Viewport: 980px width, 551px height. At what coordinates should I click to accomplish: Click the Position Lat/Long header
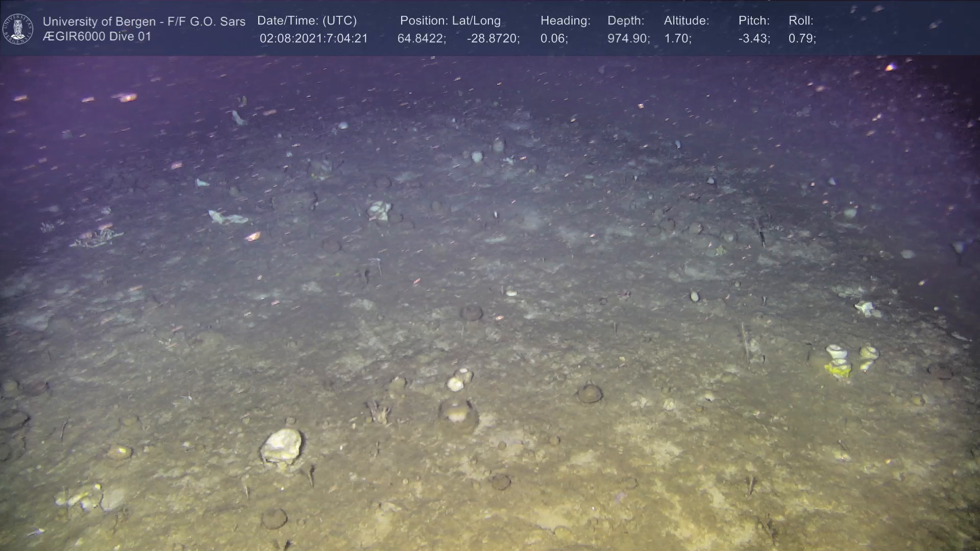coord(450,21)
